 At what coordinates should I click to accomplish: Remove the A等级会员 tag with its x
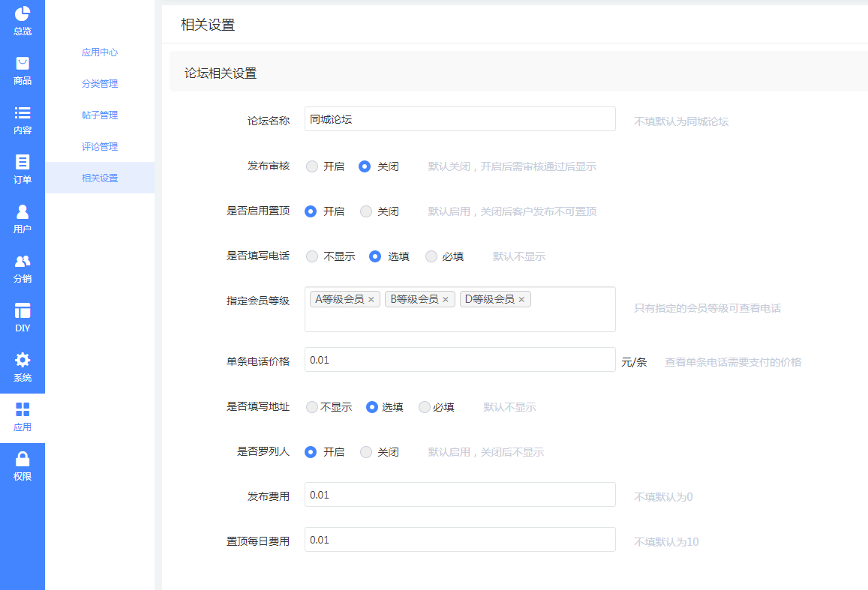coord(371,300)
